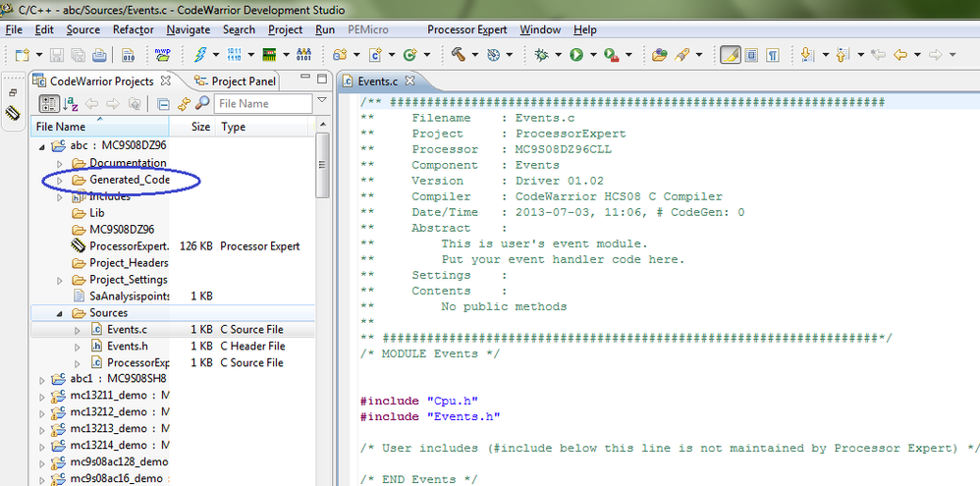Open the Debug dropdown arrow

(558, 55)
